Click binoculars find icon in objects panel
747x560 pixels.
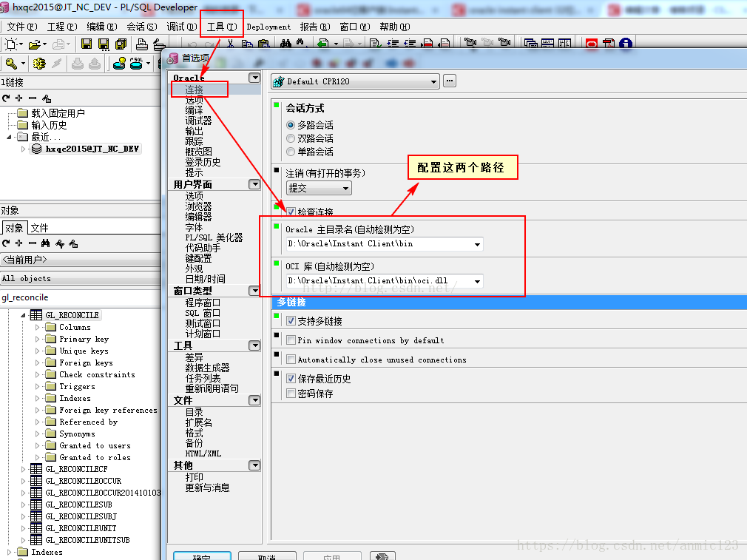pyautogui.click(x=46, y=243)
